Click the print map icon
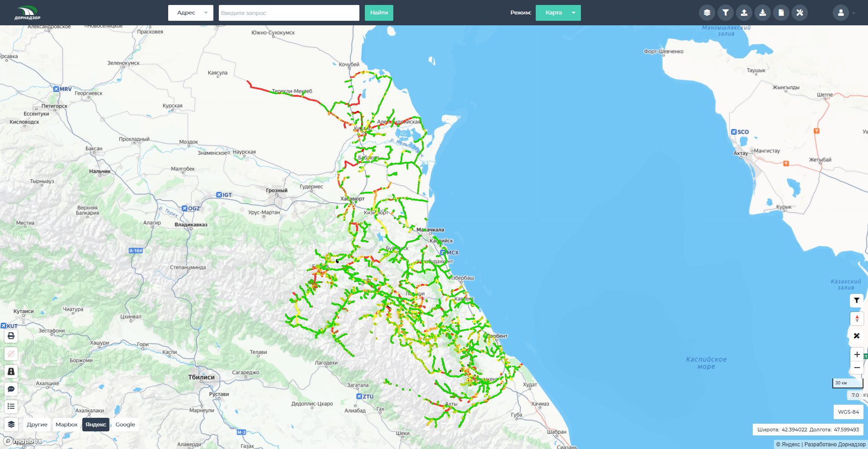 [11, 336]
